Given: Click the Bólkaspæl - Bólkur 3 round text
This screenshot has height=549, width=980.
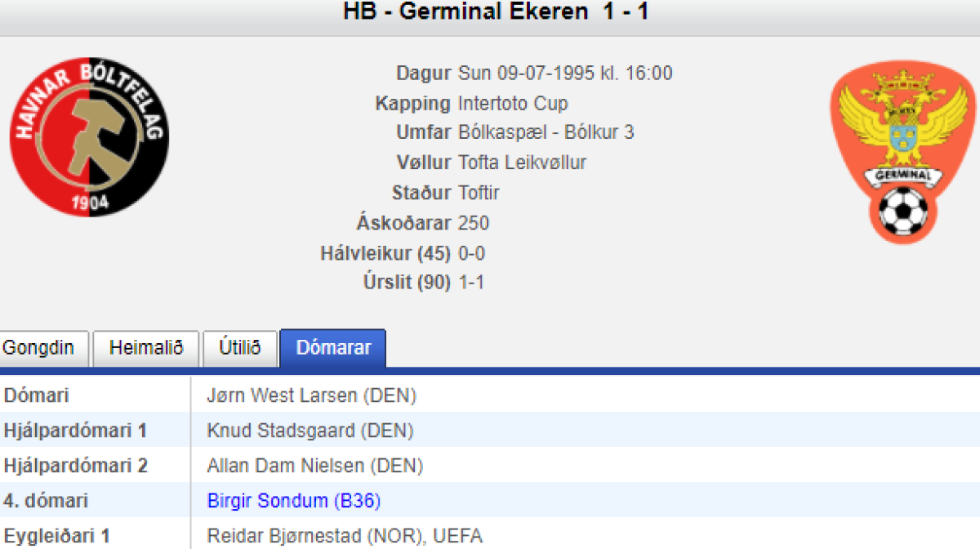Looking at the screenshot, I should pyautogui.click(x=546, y=132).
